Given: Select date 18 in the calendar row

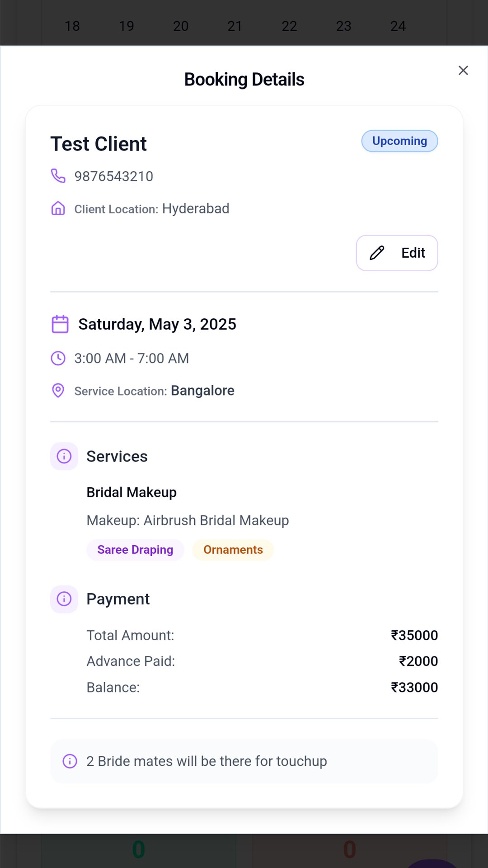Looking at the screenshot, I should [x=72, y=26].
